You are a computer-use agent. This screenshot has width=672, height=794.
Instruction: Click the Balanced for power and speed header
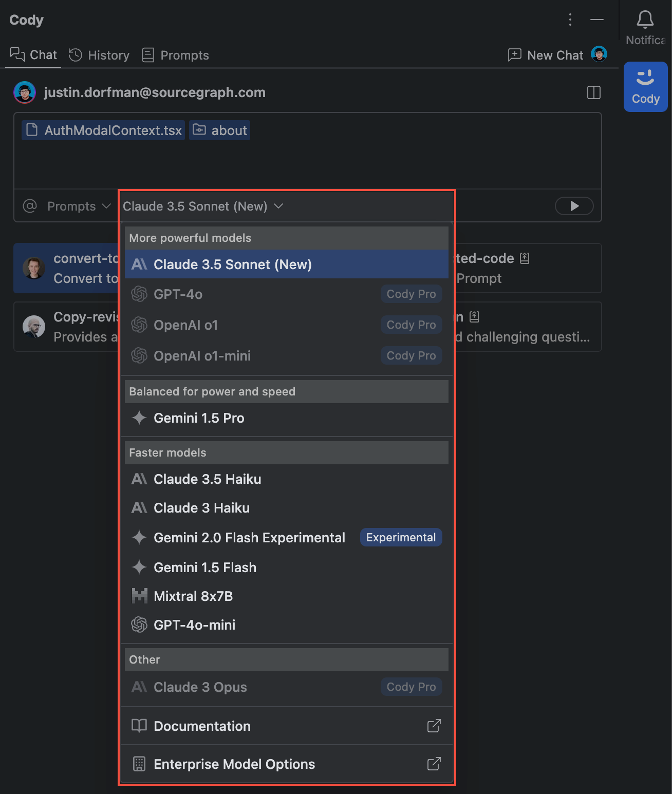[x=287, y=391]
